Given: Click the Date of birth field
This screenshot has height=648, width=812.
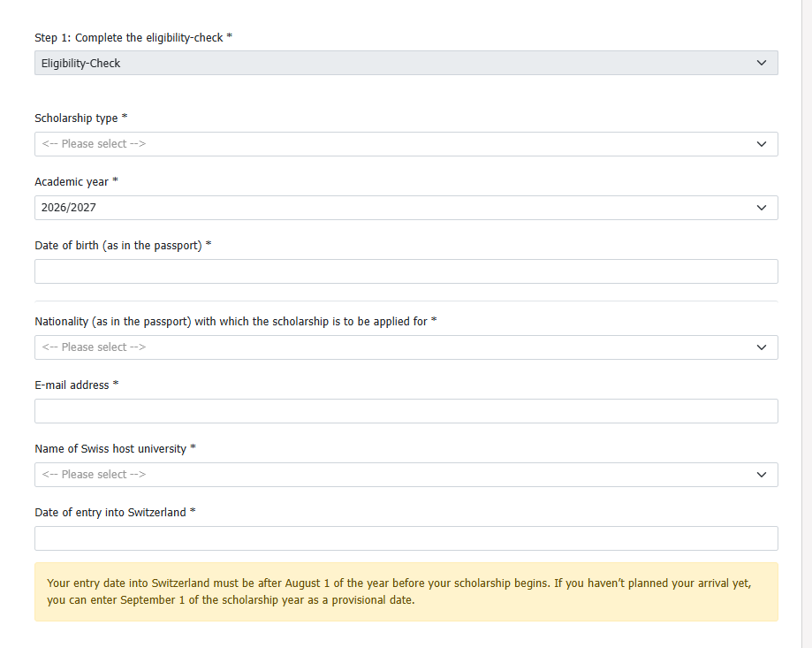Looking at the screenshot, I should click(x=406, y=271).
